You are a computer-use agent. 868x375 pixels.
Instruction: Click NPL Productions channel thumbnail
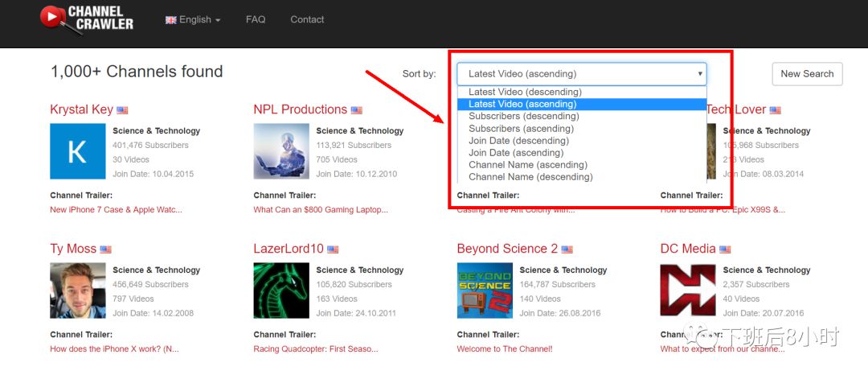[281, 151]
